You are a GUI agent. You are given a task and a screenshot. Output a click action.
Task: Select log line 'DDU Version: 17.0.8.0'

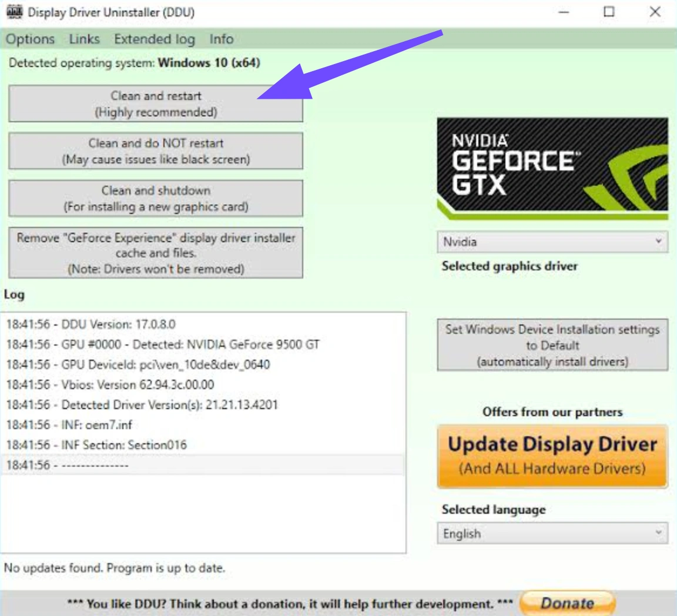[203, 324]
